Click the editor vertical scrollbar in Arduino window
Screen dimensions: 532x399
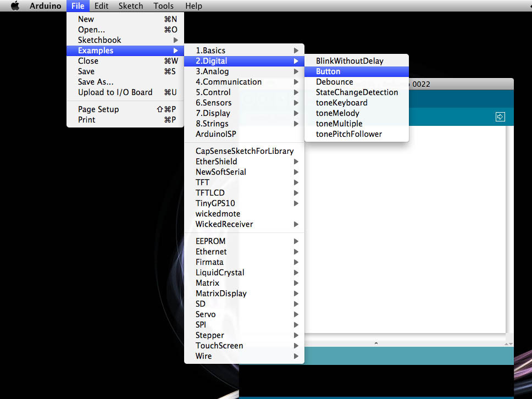click(x=509, y=230)
